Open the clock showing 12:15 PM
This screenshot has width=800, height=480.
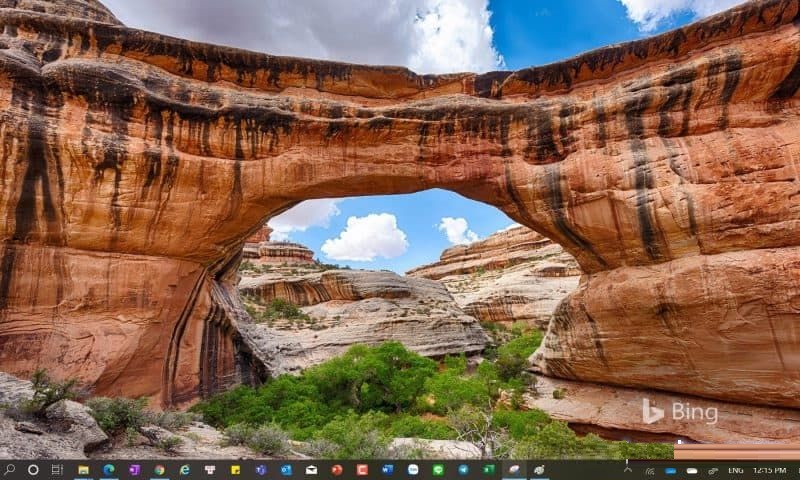coord(769,470)
